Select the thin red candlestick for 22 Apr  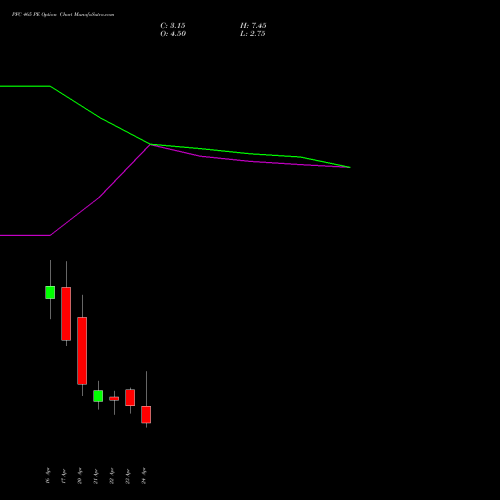tap(114, 399)
